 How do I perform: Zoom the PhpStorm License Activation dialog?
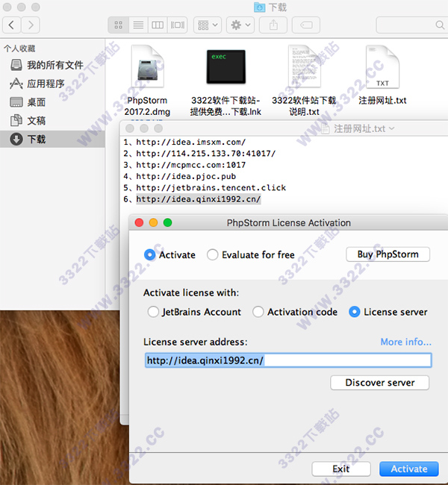click(168, 222)
